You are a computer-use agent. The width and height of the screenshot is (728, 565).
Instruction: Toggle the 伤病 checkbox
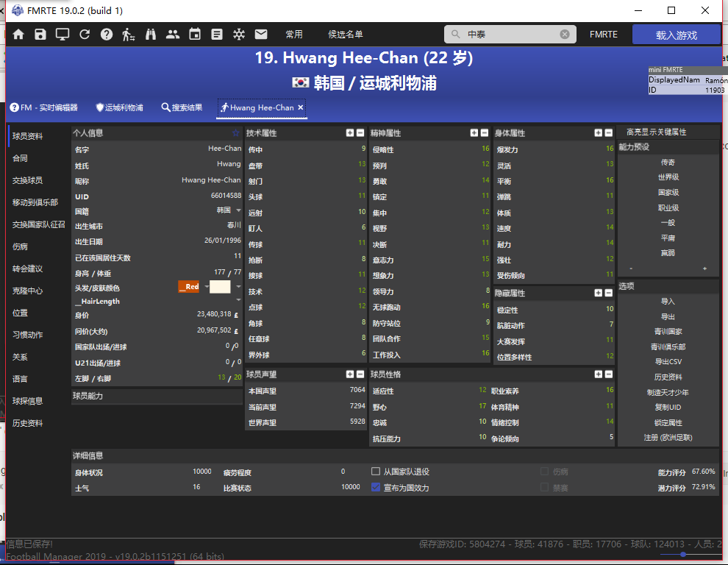[x=545, y=472]
